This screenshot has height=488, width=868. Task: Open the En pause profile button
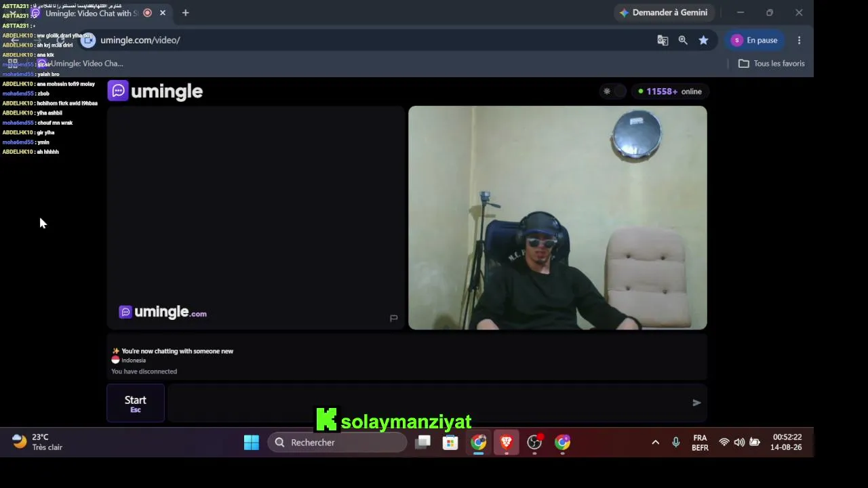(x=755, y=40)
